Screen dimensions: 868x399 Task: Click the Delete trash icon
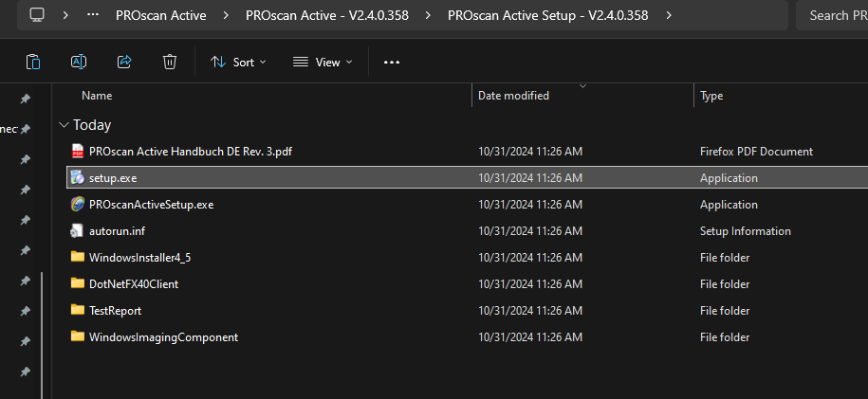170,62
